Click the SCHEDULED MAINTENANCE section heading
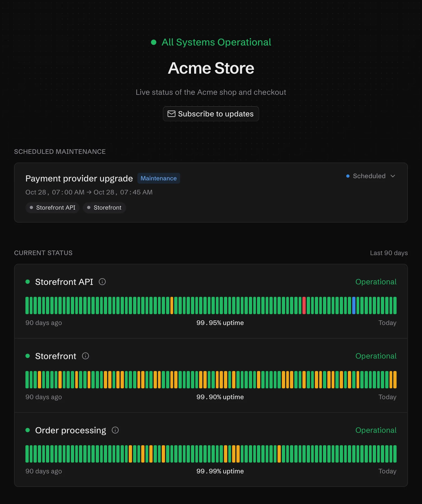The width and height of the screenshot is (422, 504). (60, 152)
